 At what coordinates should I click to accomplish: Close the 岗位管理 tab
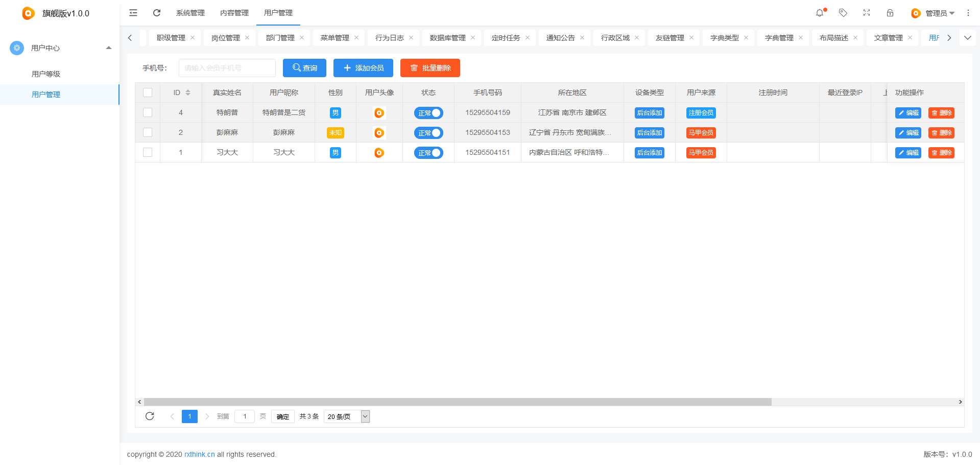click(247, 37)
